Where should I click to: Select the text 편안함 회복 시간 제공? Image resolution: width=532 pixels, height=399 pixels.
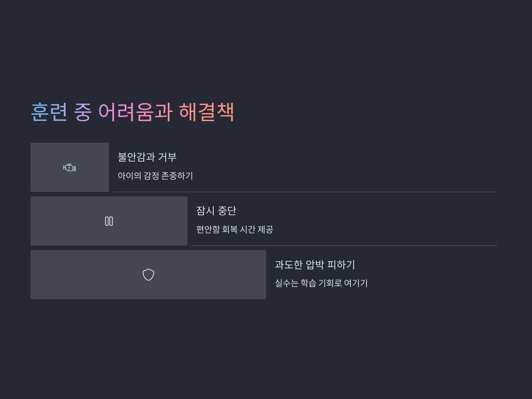click(235, 229)
